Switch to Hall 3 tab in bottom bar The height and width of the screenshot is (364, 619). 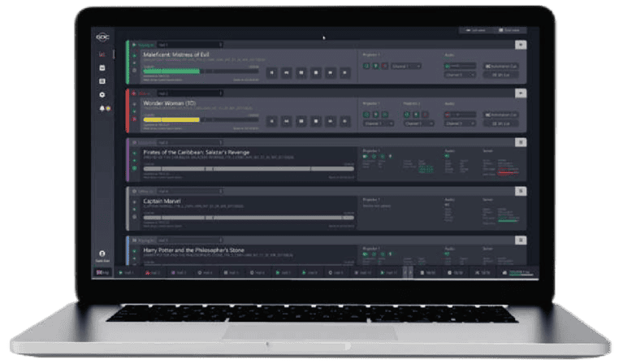[x=179, y=273]
